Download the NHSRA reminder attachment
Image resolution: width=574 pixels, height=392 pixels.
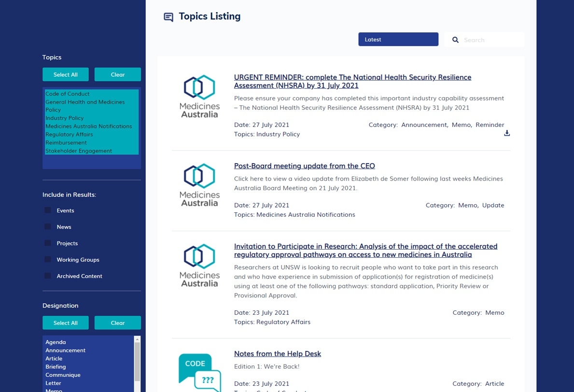coord(507,133)
